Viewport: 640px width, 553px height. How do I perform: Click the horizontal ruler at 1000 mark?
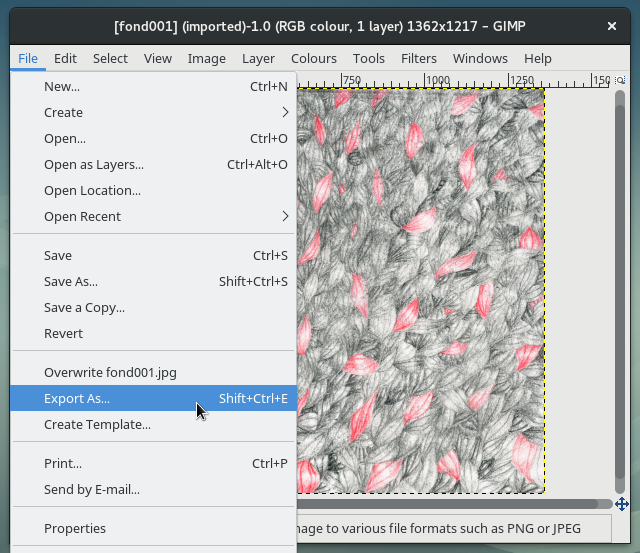[438, 80]
